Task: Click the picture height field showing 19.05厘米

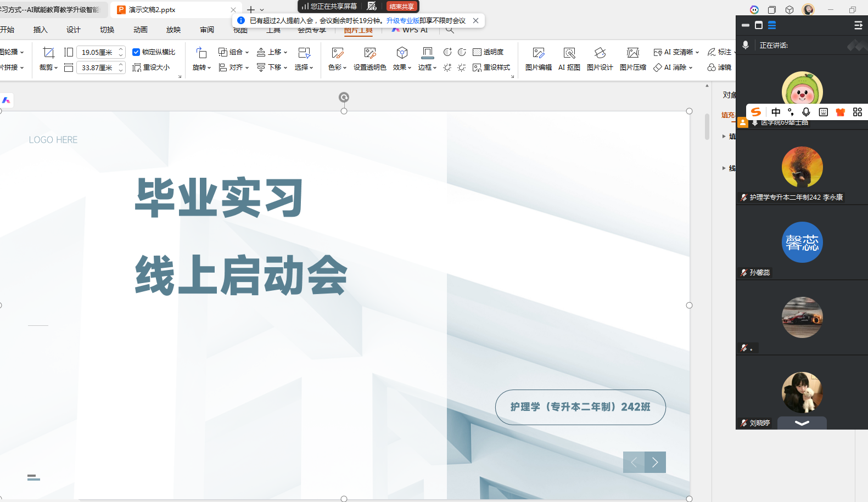Action: 97,52
